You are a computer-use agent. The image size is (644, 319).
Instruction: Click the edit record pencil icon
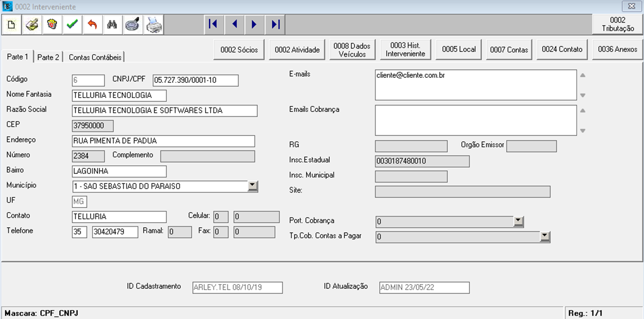[x=32, y=25]
